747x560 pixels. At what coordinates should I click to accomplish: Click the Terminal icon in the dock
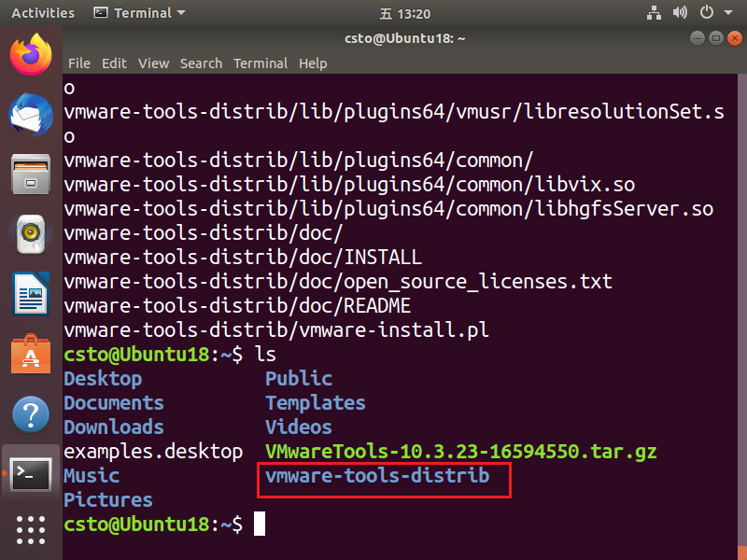tap(31, 474)
